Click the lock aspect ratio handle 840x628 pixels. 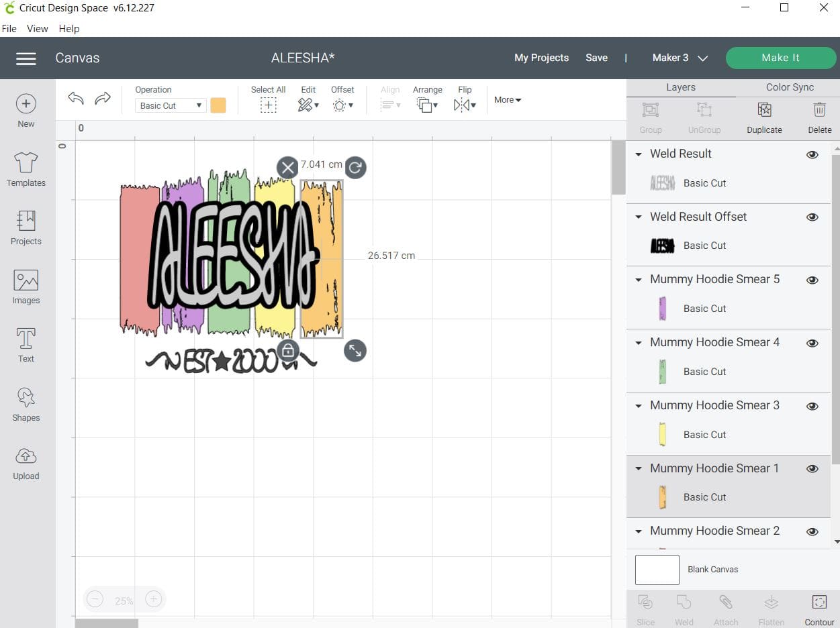[x=287, y=350]
